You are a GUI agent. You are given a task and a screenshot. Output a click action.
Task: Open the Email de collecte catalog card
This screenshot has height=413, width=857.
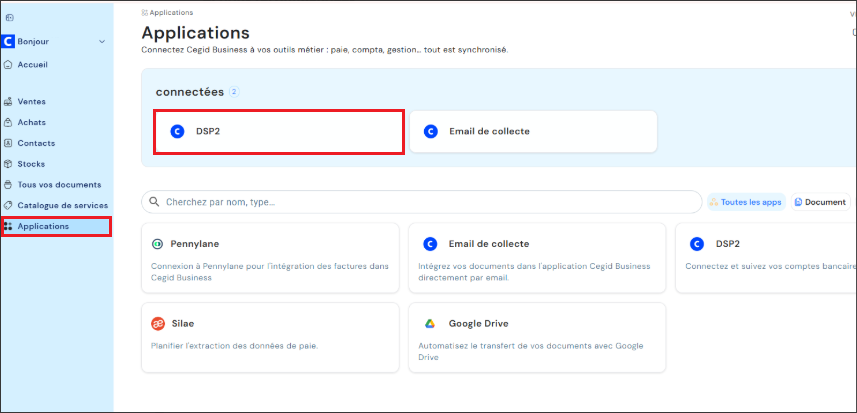click(x=537, y=258)
